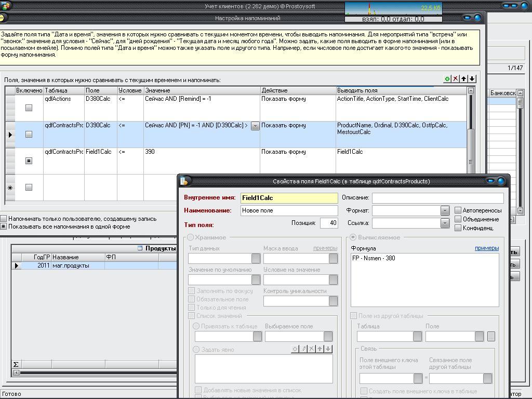Open the Ссылка dropdown list
The height and width of the screenshot is (399, 532).
pyautogui.click(x=445, y=223)
